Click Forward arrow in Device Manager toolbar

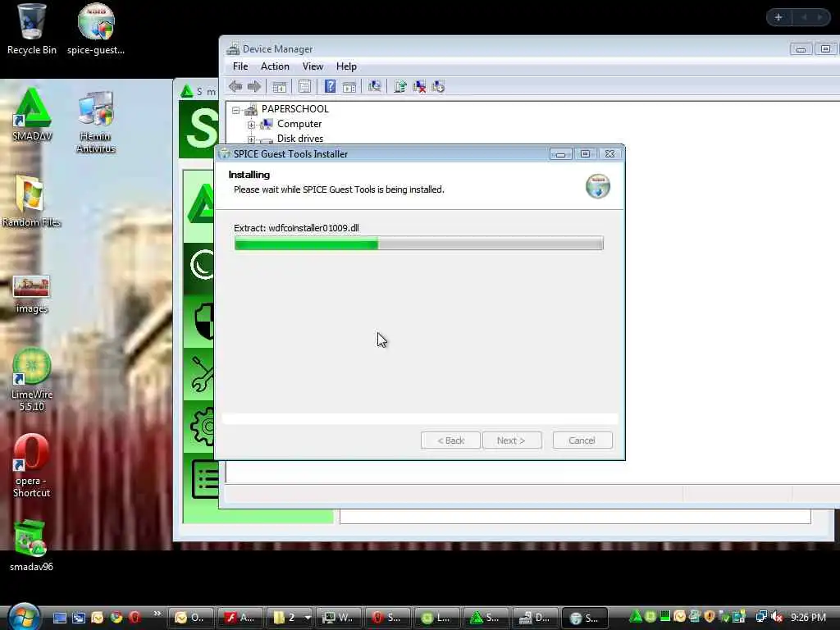pyautogui.click(x=254, y=86)
